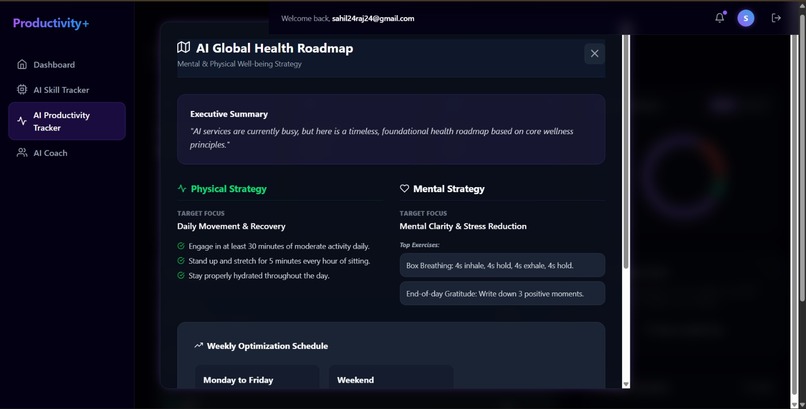Select the Weekend schedule card
The image size is (806, 409).
pos(391,377)
